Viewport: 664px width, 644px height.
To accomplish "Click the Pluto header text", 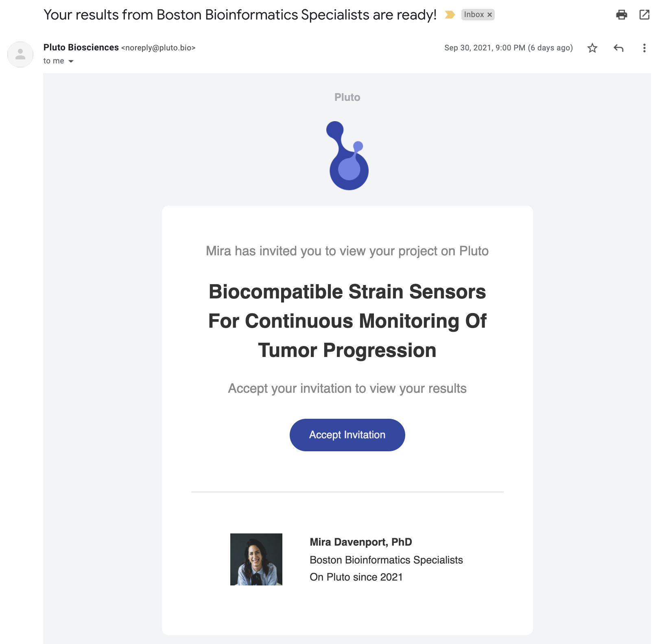I will 347,97.
